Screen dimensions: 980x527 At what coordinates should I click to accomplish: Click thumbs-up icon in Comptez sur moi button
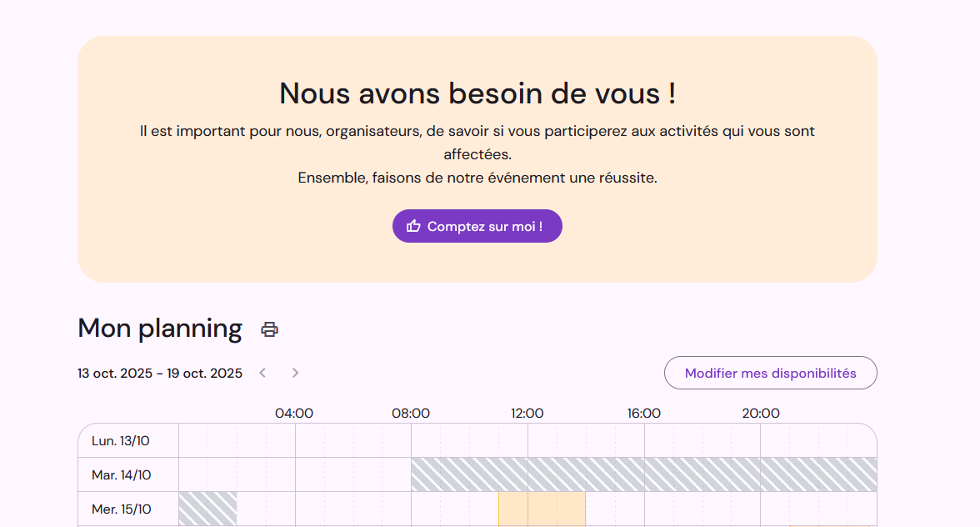click(x=413, y=226)
